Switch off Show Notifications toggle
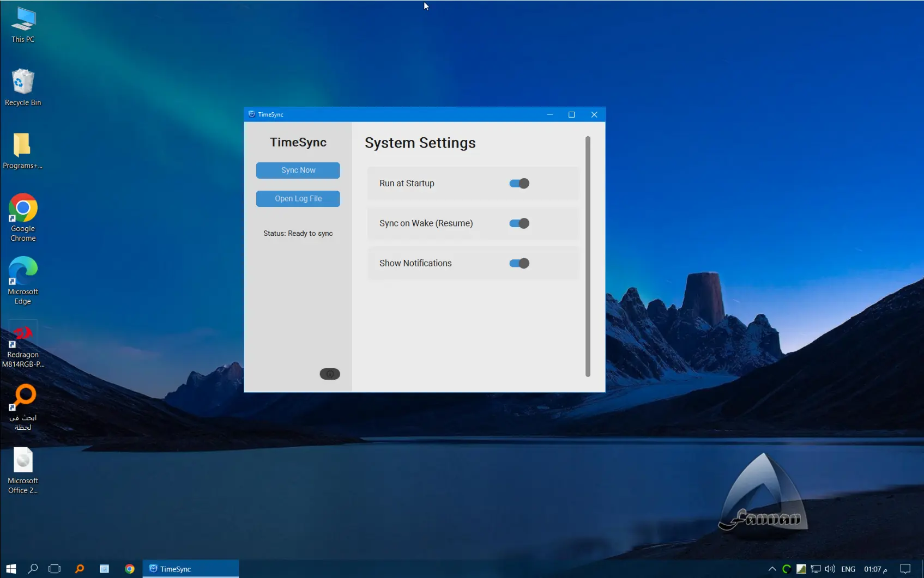The width and height of the screenshot is (924, 578). (x=519, y=263)
